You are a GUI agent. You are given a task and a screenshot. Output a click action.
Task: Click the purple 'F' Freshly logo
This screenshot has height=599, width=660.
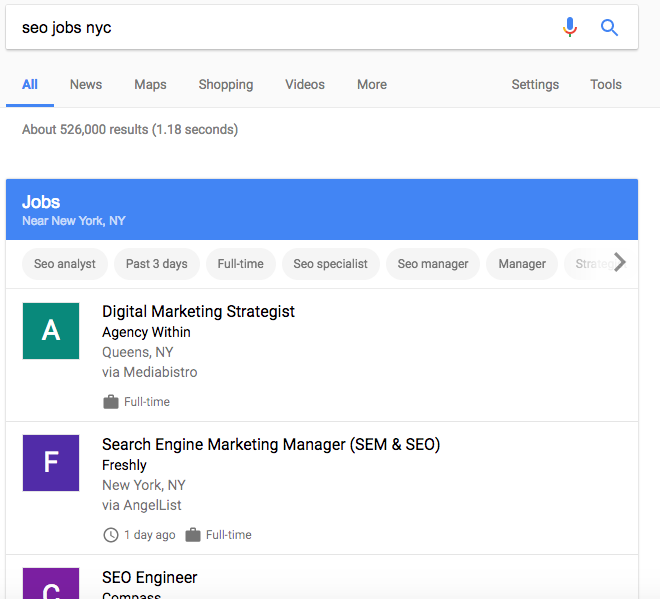(51, 463)
